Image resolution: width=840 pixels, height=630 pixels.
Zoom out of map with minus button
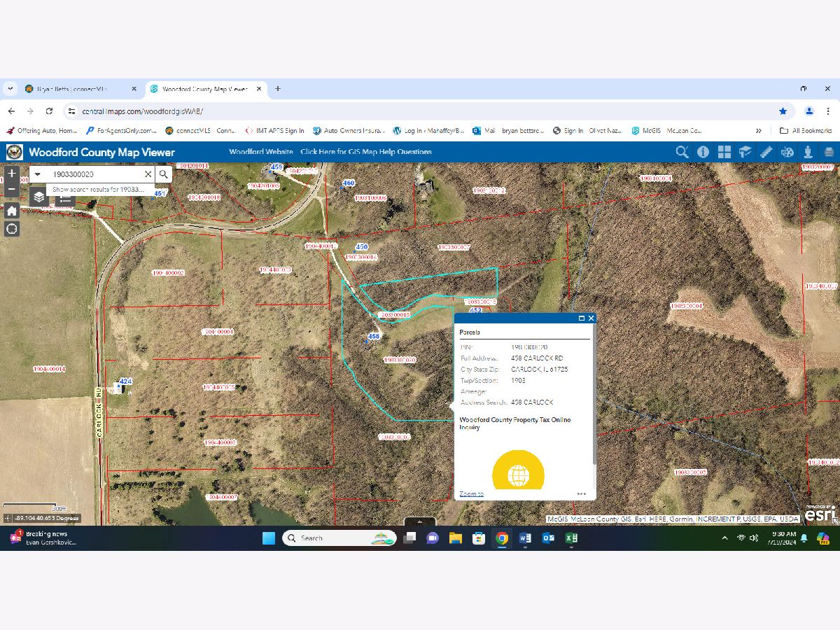[12, 189]
